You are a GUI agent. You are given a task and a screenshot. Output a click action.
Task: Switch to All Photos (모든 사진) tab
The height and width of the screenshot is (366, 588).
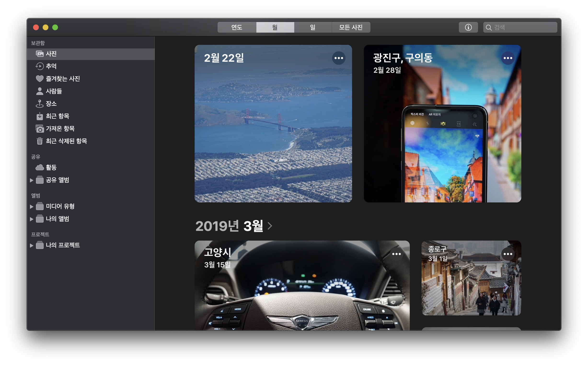pyautogui.click(x=351, y=27)
